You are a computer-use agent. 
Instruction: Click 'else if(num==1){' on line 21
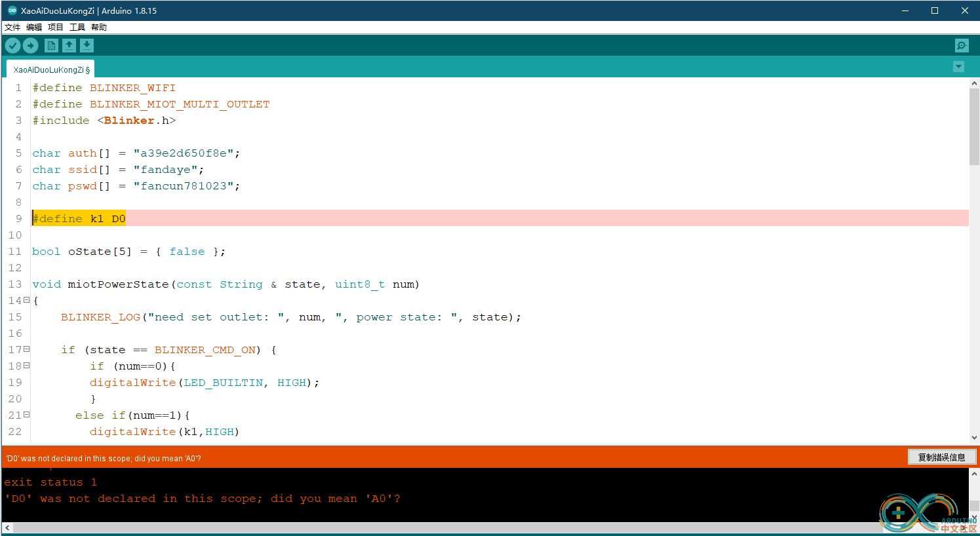132,415
